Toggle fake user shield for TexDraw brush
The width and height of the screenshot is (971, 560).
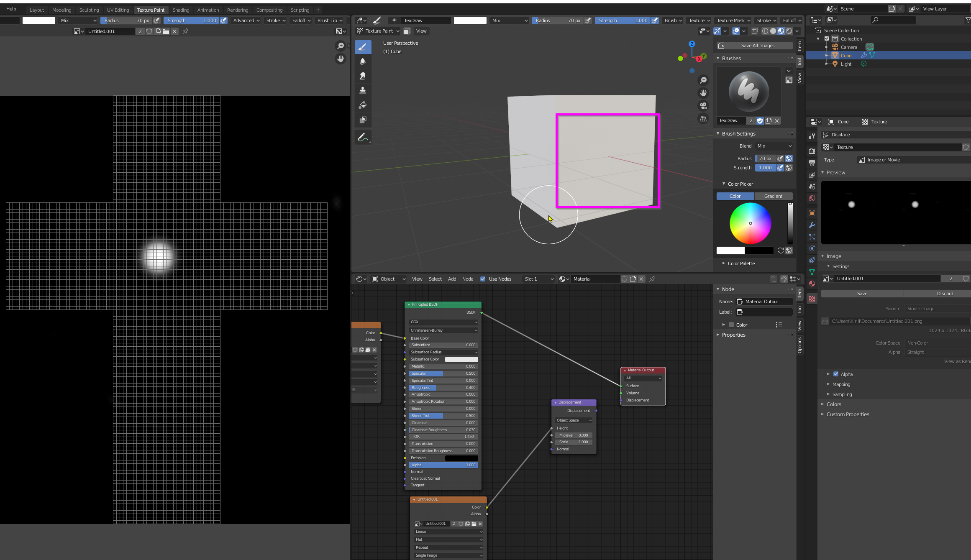tap(760, 120)
